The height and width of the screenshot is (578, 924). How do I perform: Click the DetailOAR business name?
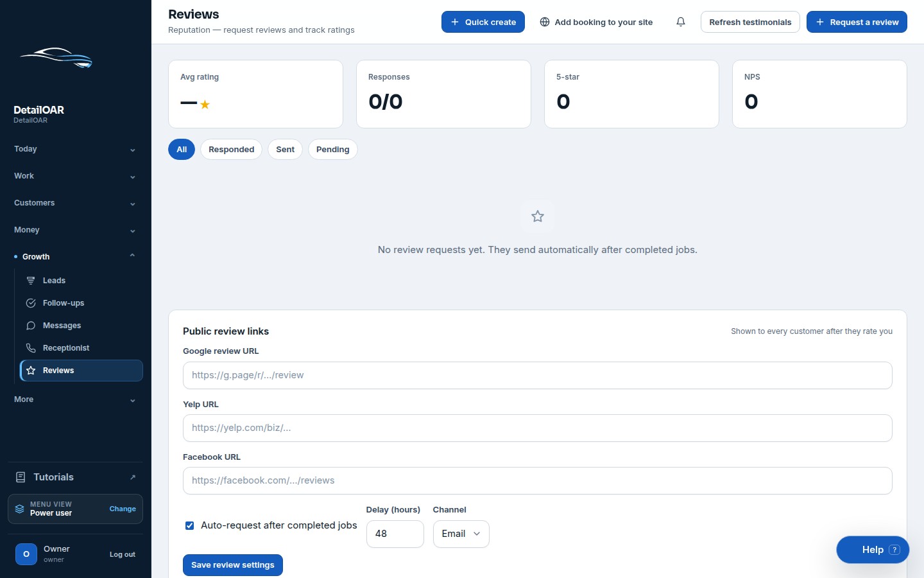point(39,110)
